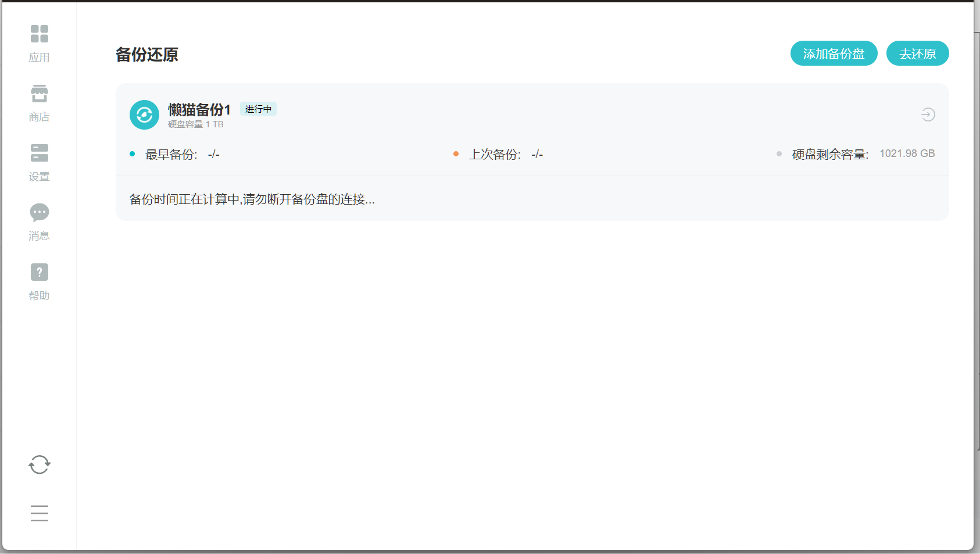Select the 懒猫备份1 title text
Screen dimensions: 980x554
click(199, 109)
